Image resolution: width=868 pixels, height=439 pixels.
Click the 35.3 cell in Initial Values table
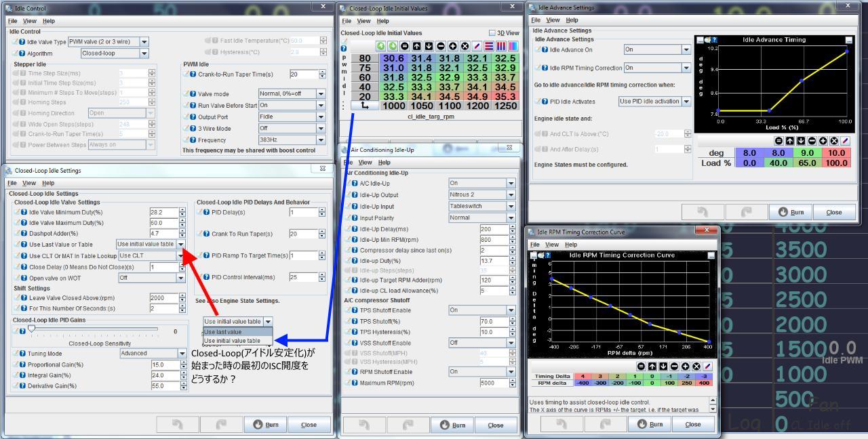point(506,96)
